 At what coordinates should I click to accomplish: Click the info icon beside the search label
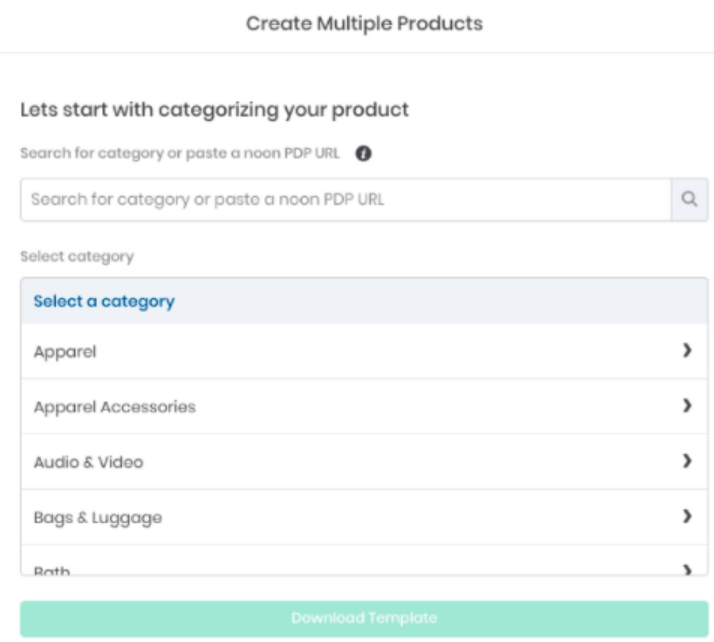[364, 155]
